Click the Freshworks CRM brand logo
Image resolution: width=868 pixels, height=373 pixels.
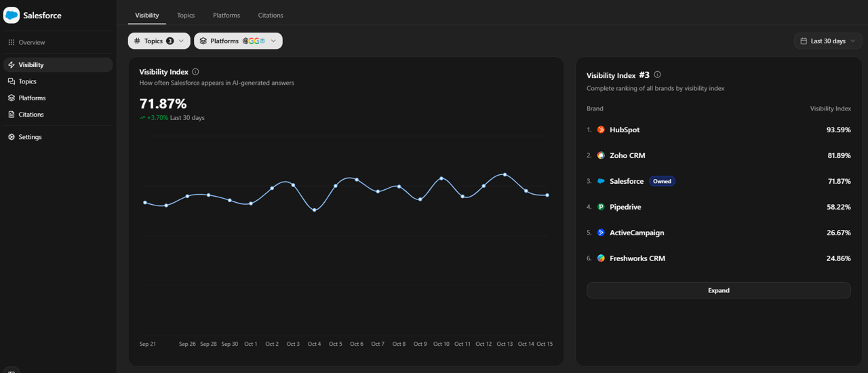[x=601, y=258]
